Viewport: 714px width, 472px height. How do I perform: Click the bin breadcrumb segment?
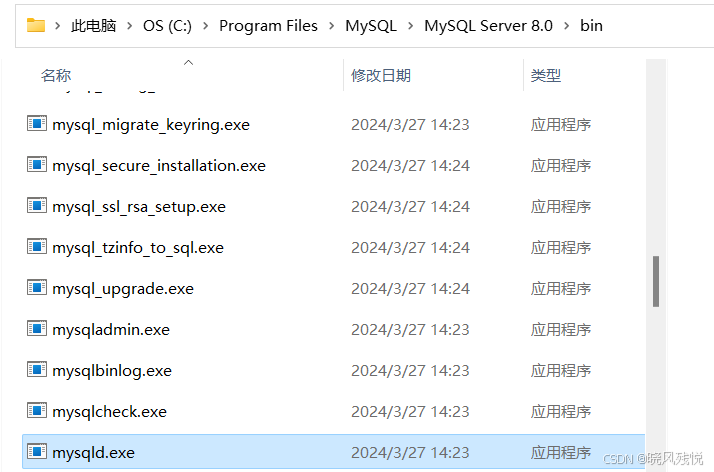click(x=591, y=26)
